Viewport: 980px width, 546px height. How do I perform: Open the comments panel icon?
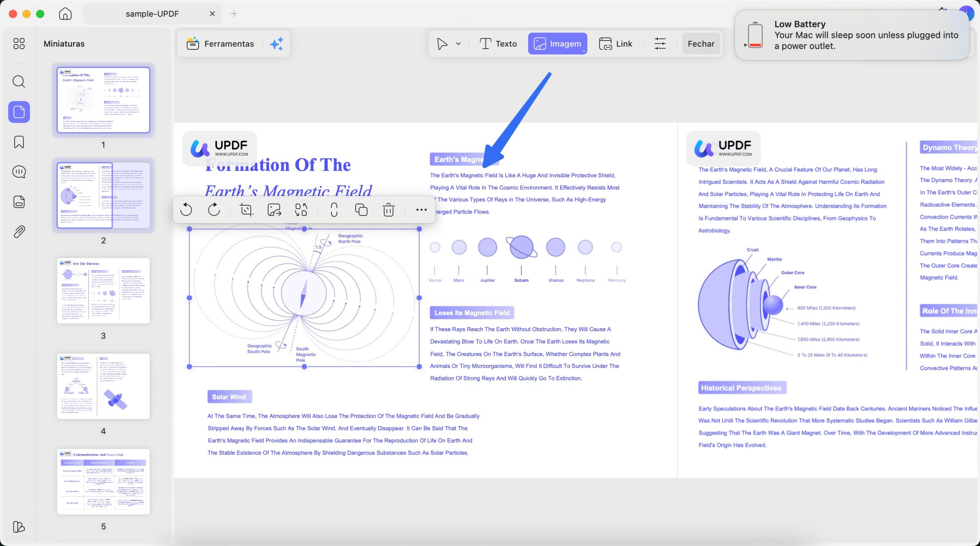[x=19, y=172]
